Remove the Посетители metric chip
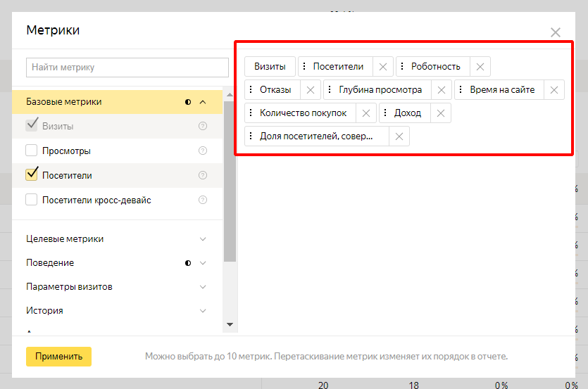The width and height of the screenshot is (588, 389). point(382,67)
